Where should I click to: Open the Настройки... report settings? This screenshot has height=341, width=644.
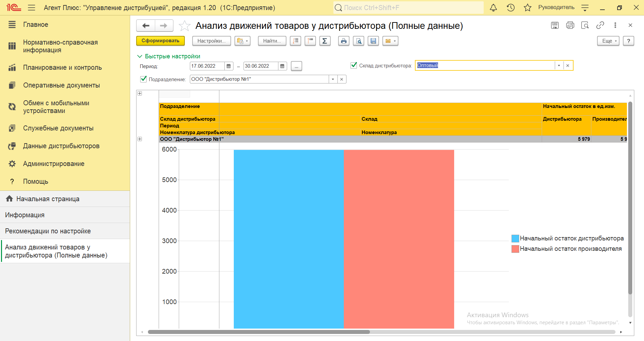pyautogui.click(x=211, y=41)
